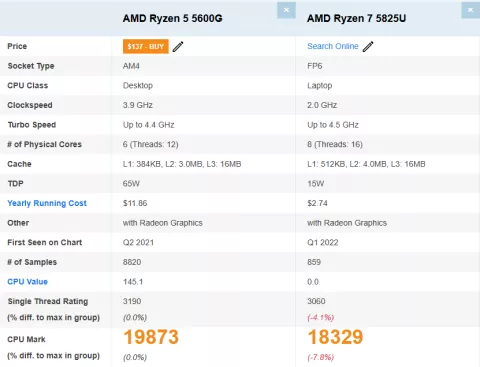The height and width of the screenshot is (367, 480).
Task: Open the CPU Value link
Action: (x=27, y=282)
